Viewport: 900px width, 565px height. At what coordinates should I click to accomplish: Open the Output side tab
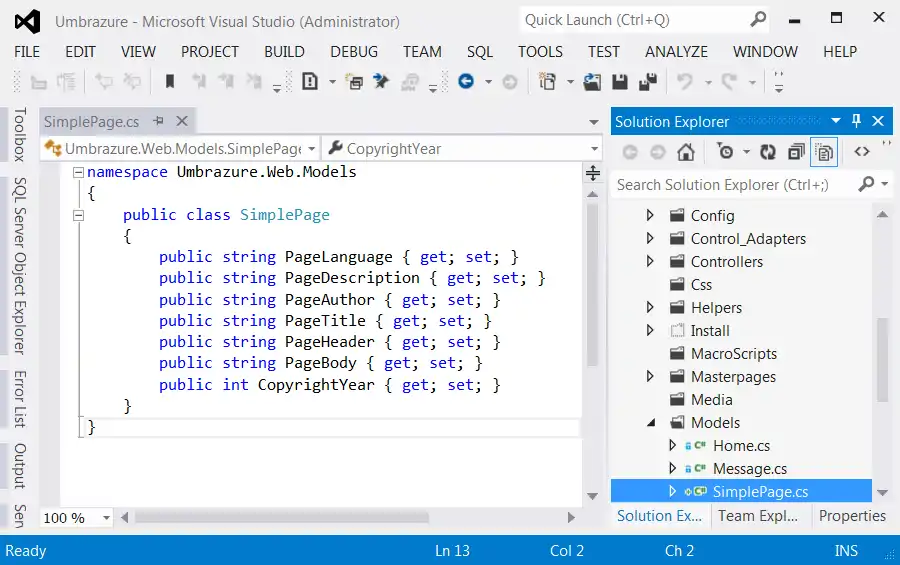(20, 466)
